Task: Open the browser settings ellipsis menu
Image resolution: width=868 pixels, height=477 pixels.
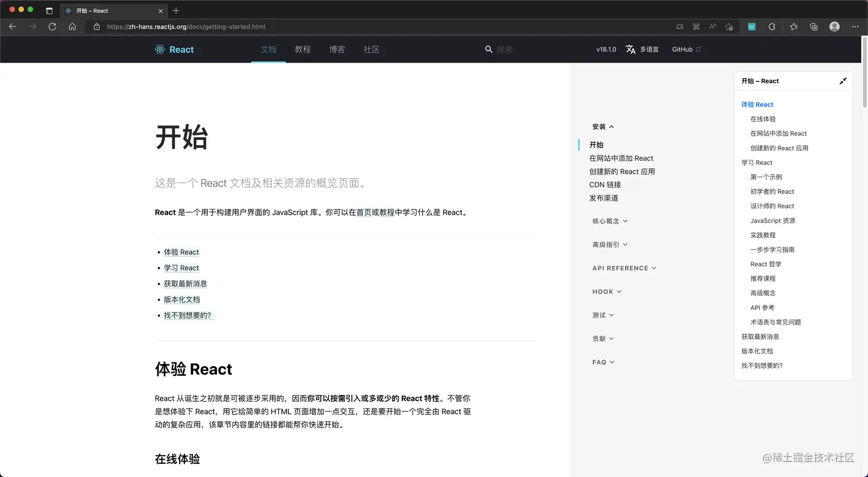Action: click(x=855, y=26)
